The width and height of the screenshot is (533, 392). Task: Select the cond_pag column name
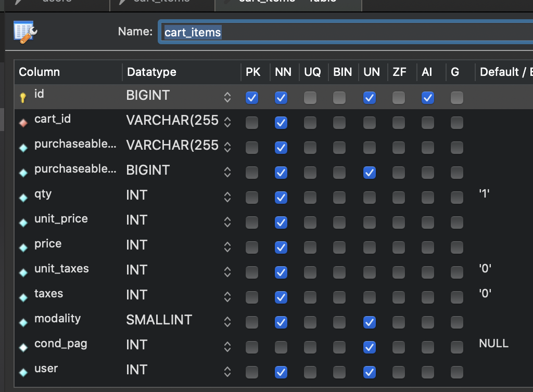tap(61, 344)
